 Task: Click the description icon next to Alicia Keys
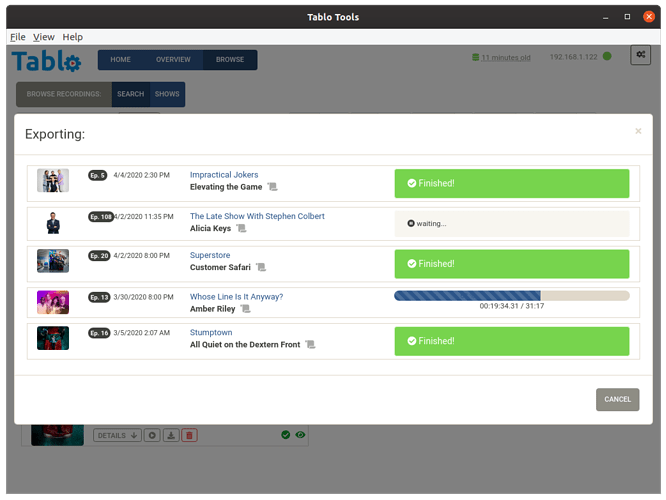(x=241, y=229)
